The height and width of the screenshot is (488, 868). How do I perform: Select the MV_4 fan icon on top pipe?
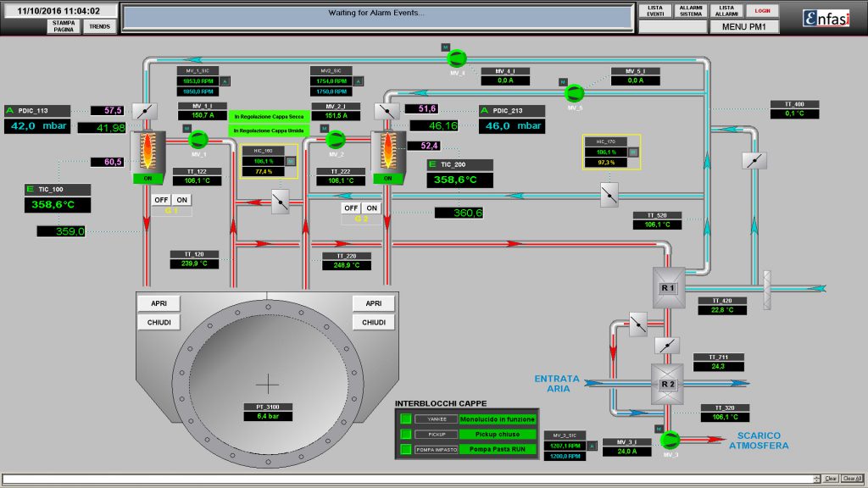coord(457,58)
